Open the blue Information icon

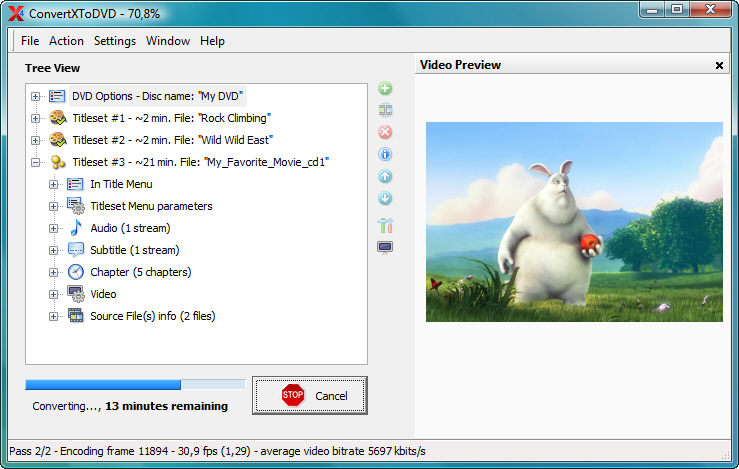pos(385,154)
